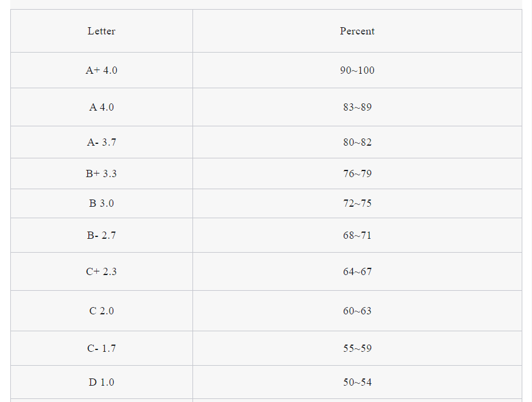Click the 80~82 percent cell
Viewport: 532px width, 402px height.
pyautogui.click(x=357, y=142)
